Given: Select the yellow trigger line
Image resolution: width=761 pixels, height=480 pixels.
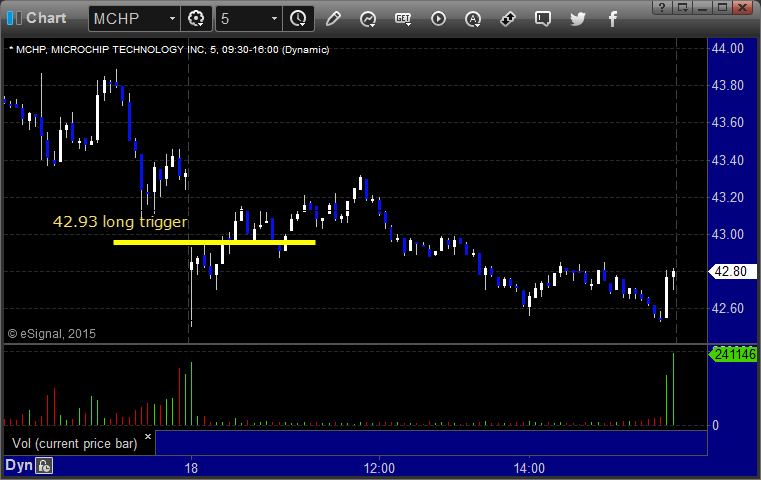Looking at the screenshot, I should (214, 242).
